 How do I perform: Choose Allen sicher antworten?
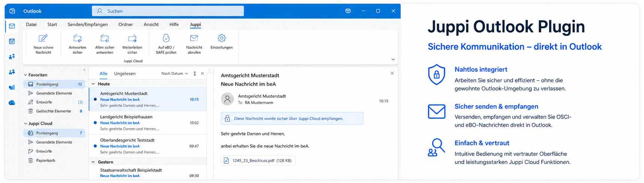(x=105, y=44)
